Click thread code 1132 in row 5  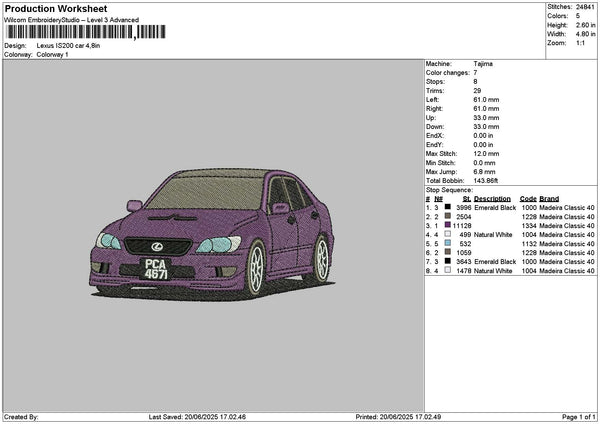click(529, 244)
